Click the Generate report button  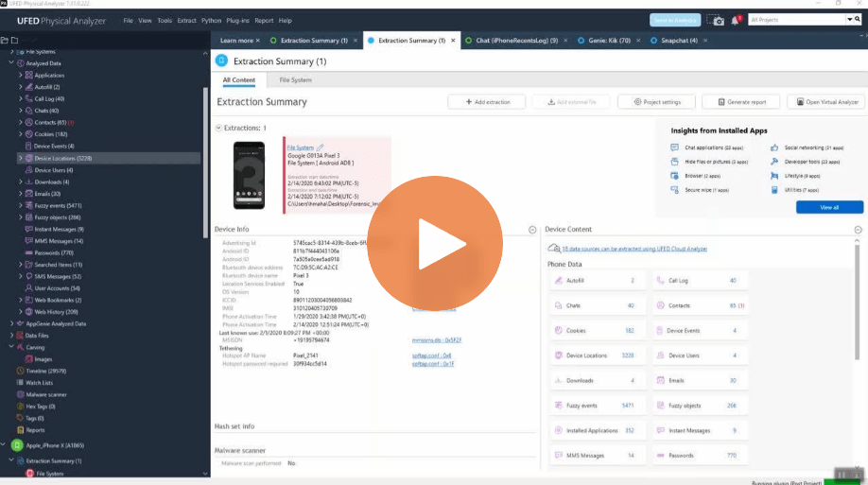[x=742, y=102]
